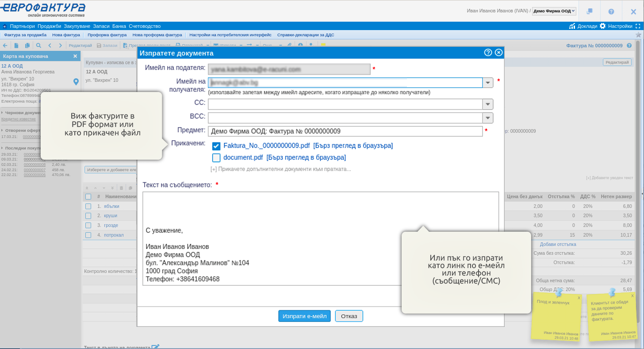Tick the checkbox next to ябълки row

pyautogui.click(x=88, y=206)
